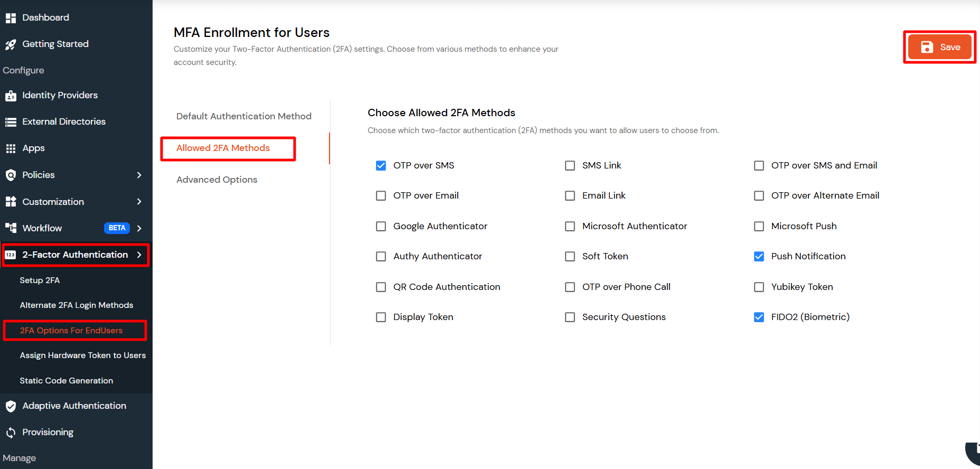The image size is (980, 469).
Task: Enable Microsoft Authenticator method
Action: [x=570, y=227]
